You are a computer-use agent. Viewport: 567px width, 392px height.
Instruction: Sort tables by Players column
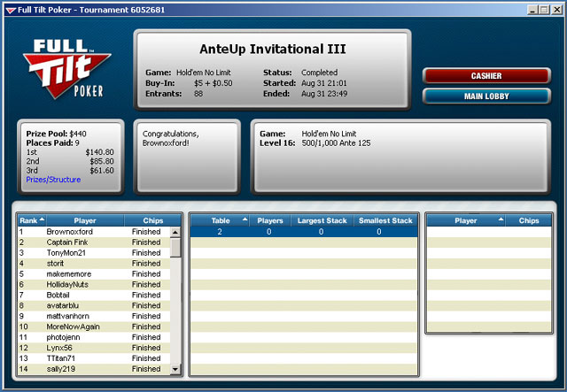(x=270, y=220)
